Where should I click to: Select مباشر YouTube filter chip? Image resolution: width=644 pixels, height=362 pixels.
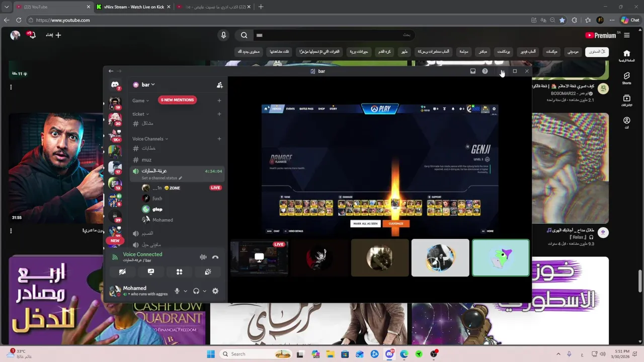(x=483, y=52)
